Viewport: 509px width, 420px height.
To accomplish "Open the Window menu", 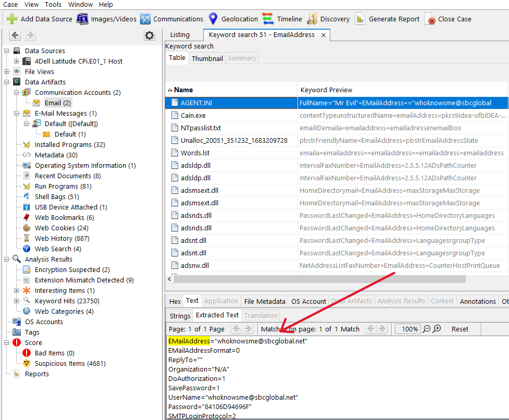I will coord(80,5).
